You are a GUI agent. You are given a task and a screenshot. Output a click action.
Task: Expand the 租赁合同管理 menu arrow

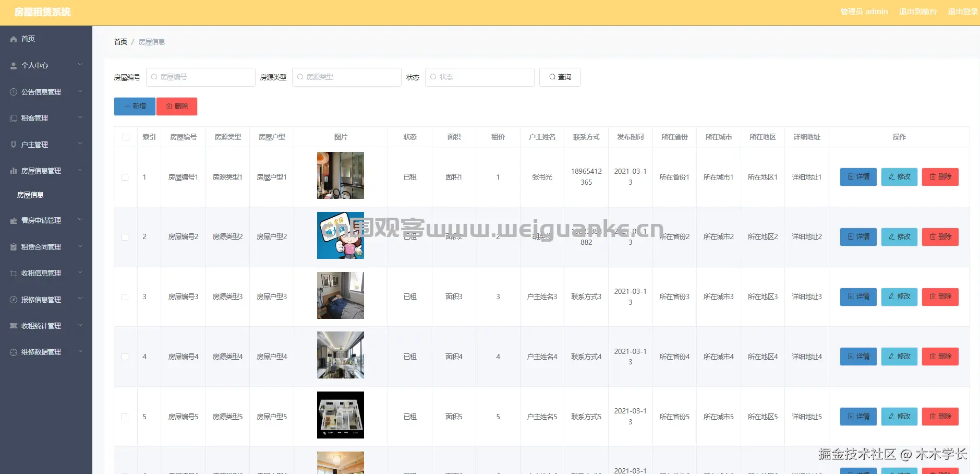[80, 246]
